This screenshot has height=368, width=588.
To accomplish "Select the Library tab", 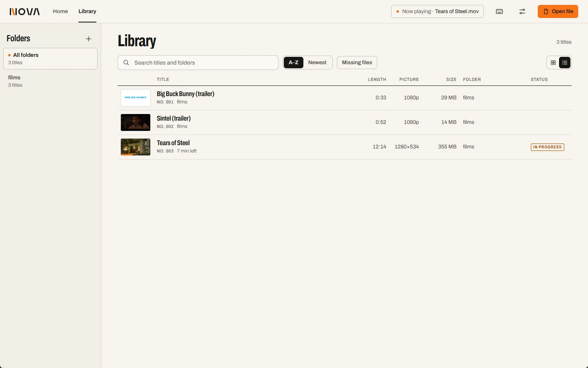I will point(87,11).
